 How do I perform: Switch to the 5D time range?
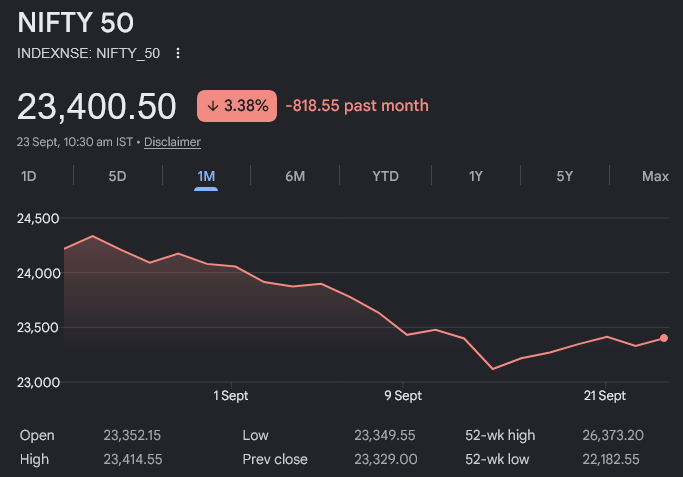click(118, 176)
